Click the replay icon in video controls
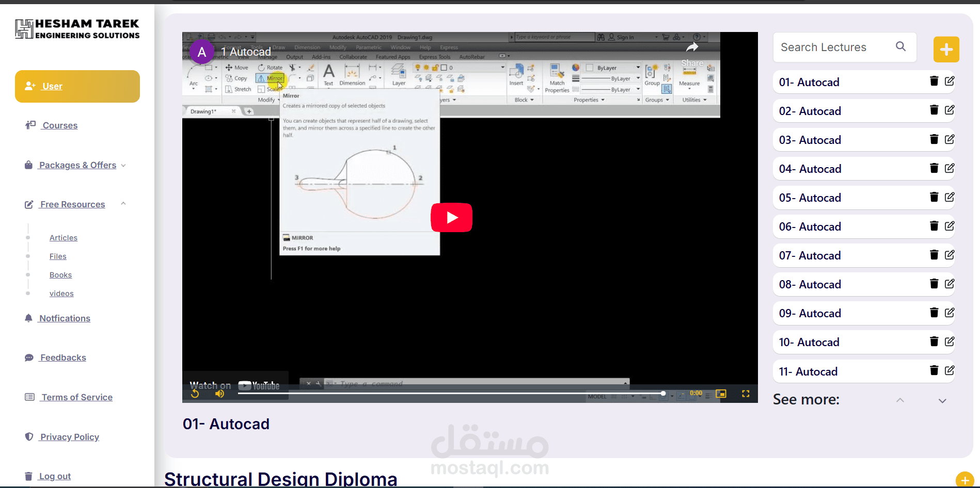This screenshot has width=980, height=488. click(x=195, y=394)
